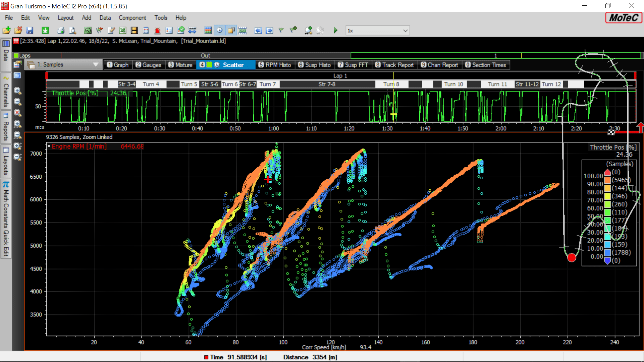
Task: Open print preview magnifier icon
Action: pyautogui.click(x=72, y=31)
